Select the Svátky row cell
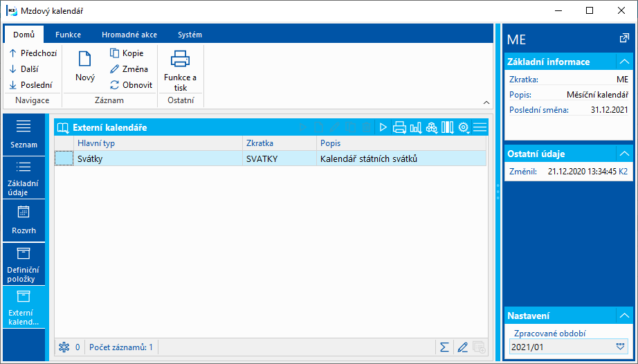The width and height of the screenshot is (638, 364). (x=158, y=158)
